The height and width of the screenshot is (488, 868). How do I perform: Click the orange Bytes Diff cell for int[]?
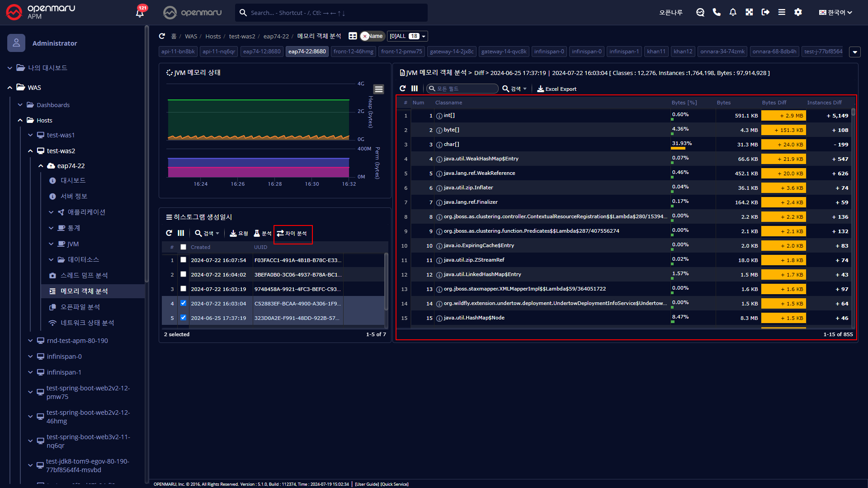783,116
